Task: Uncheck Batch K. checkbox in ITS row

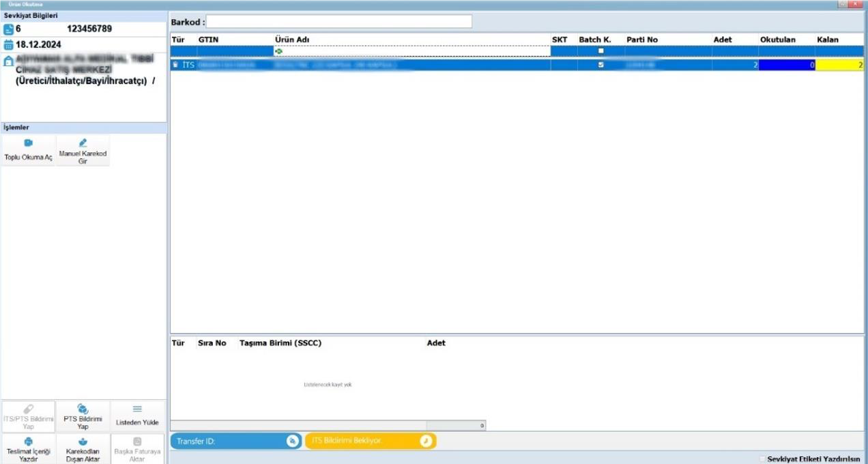Action: [601, 65]
